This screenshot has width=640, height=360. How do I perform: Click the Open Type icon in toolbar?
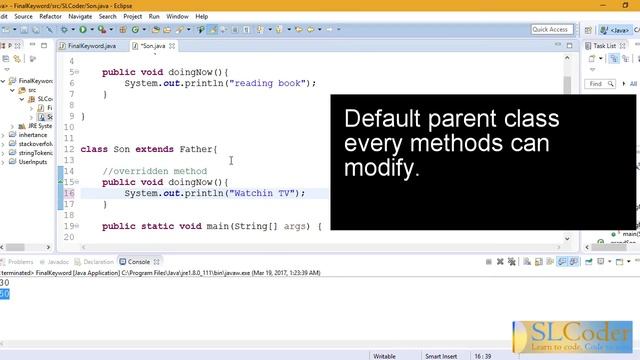coord(156,29)
